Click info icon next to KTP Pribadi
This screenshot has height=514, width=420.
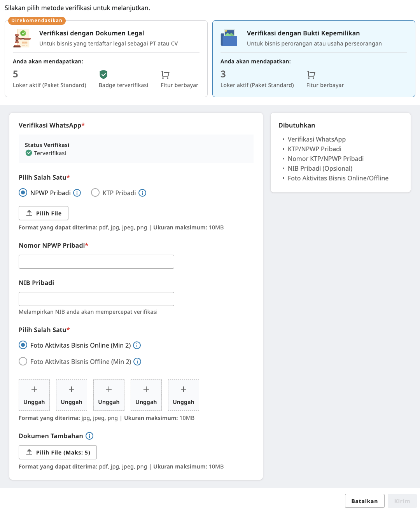142,193
